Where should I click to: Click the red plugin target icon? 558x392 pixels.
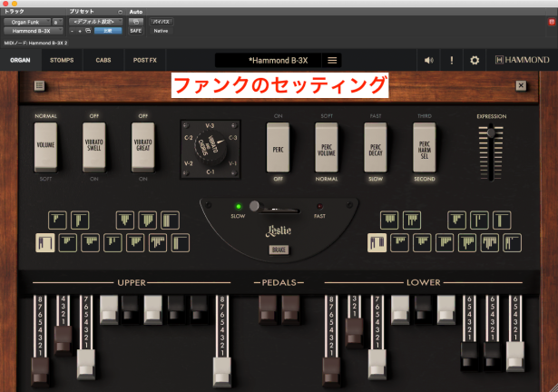[x=550, y=20]
